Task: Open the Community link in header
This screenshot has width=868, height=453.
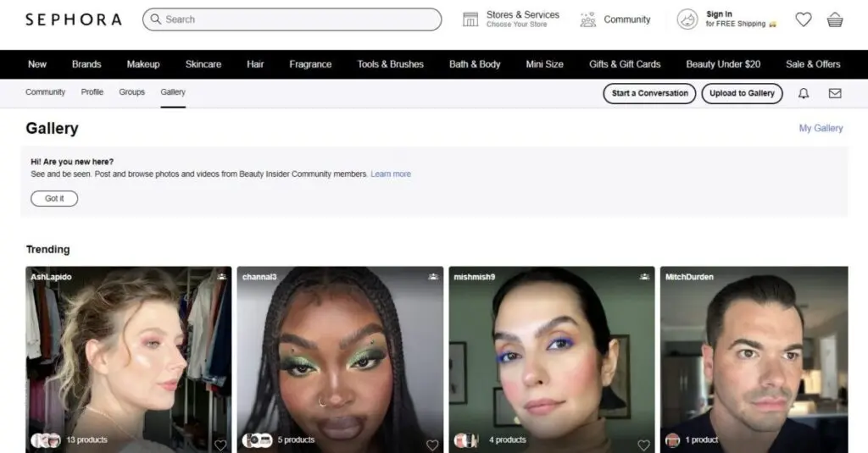Action: tap(626, 19)
